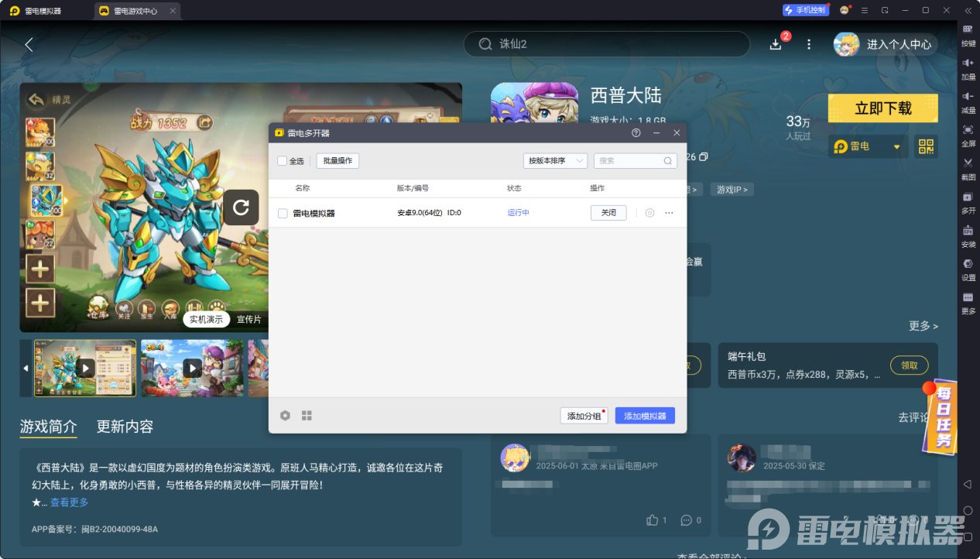
Task: Show the download QR code icon
Action: pyautogui.click(x=926, y=146)
